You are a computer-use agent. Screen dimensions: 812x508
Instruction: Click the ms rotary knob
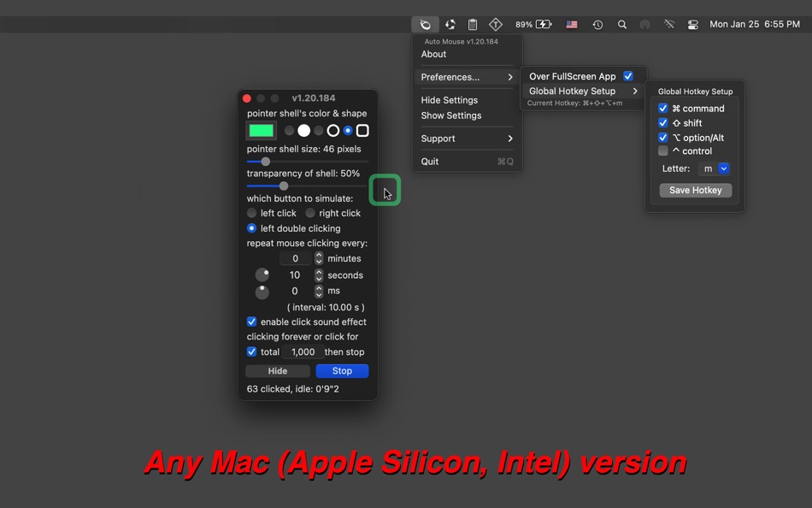(x=262, y=292)
